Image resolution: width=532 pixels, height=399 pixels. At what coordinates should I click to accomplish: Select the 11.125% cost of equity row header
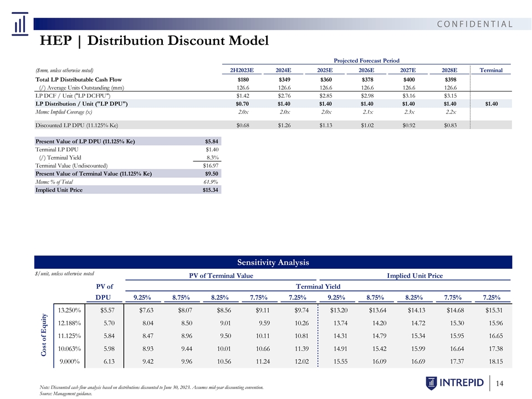pos(69,336)
